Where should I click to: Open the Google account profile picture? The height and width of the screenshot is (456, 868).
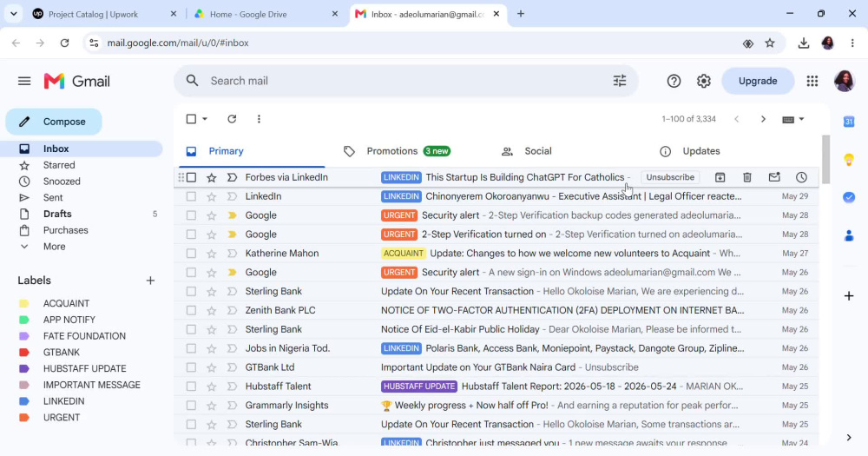click(845, 81)
